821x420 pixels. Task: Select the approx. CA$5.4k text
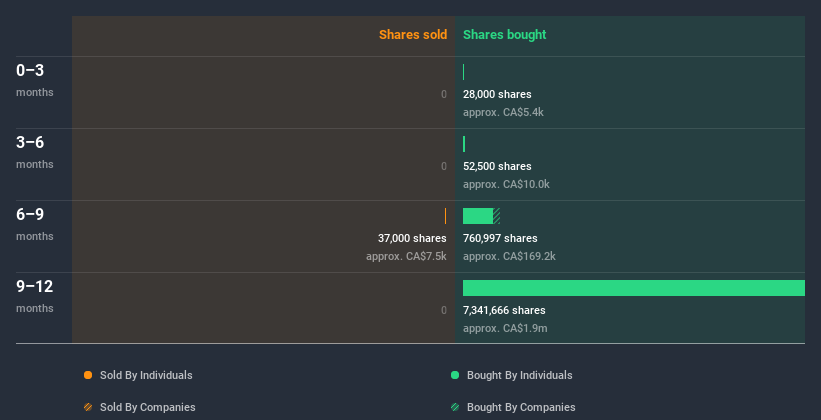(503, 112)
